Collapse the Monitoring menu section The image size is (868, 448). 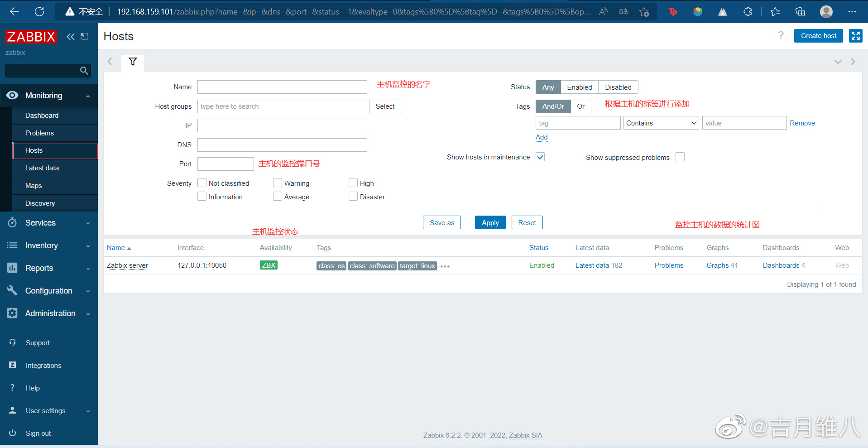point(49,96)
